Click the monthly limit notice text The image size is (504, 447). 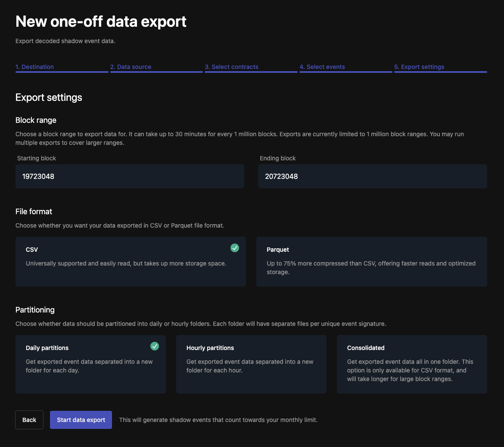coord(218,420)
